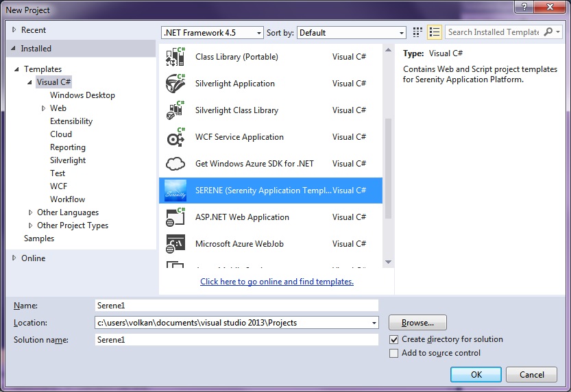Select the Silverlight category
Screen dimensions: 571x392
pos(68,160)
